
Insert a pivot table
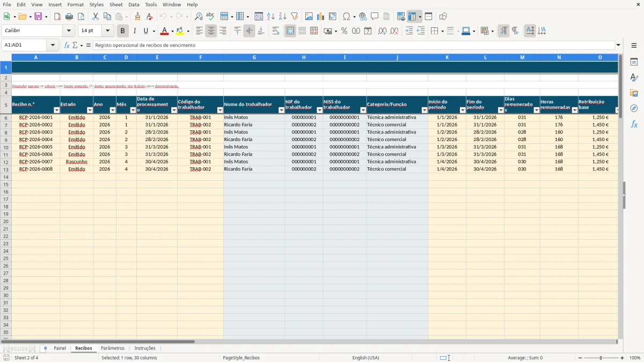pos(332,17)
